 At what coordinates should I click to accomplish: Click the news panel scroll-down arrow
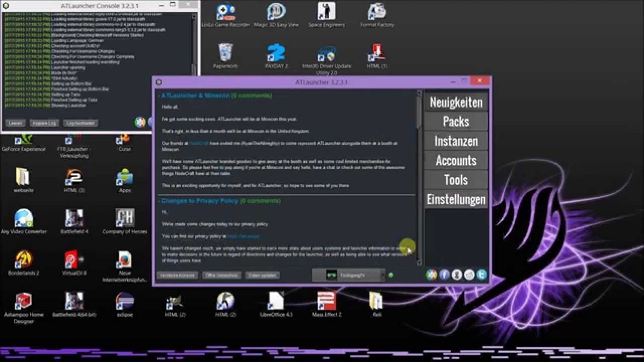point(419,262)
